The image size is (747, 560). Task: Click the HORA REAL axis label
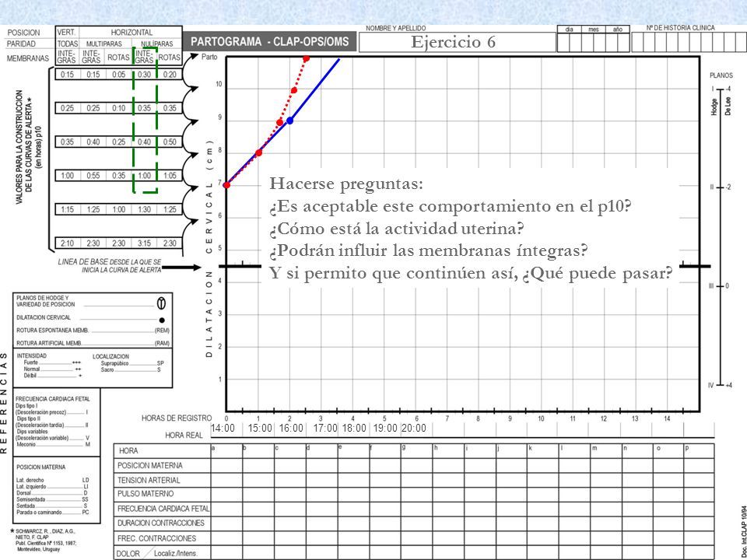tap(184, 436)
